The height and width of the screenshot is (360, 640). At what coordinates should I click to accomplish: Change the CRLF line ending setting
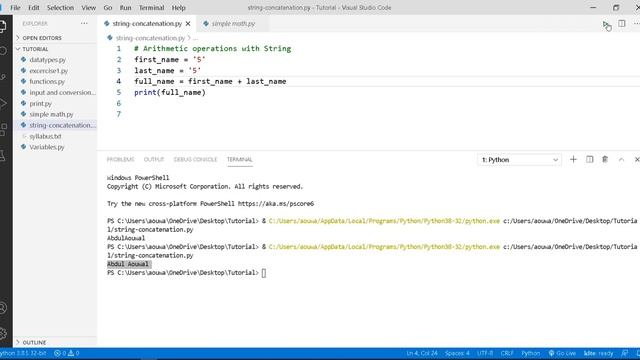point(507,353)
